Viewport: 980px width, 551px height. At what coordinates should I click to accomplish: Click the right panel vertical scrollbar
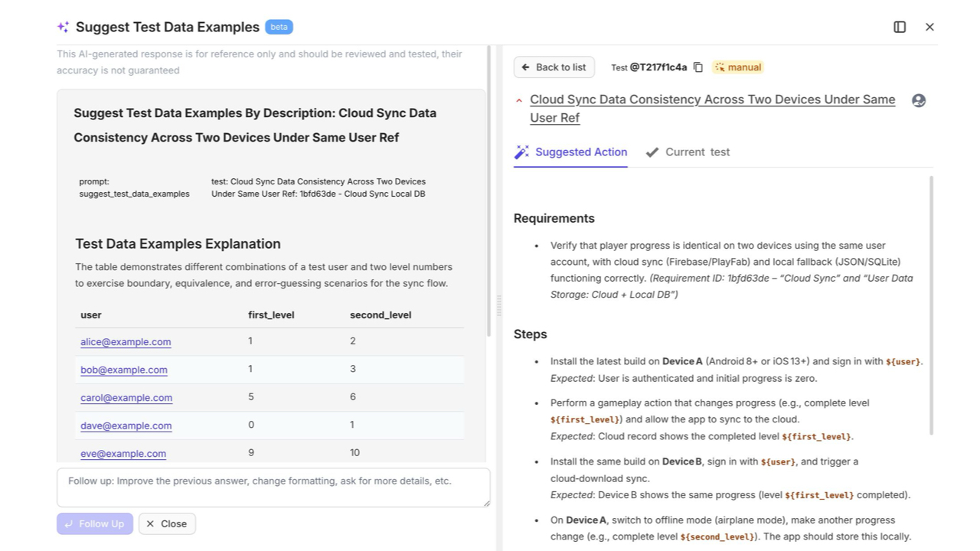(931, 306)
